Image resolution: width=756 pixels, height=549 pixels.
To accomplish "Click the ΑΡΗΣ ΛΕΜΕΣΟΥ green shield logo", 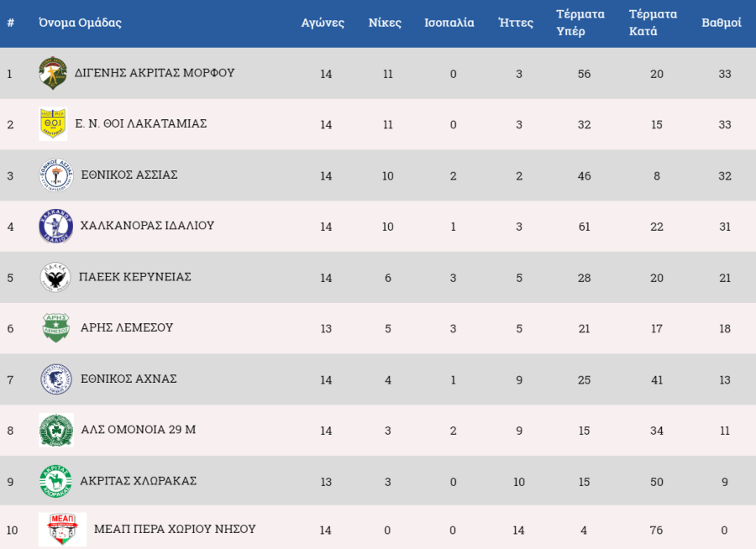I will [x=56, y=327].
